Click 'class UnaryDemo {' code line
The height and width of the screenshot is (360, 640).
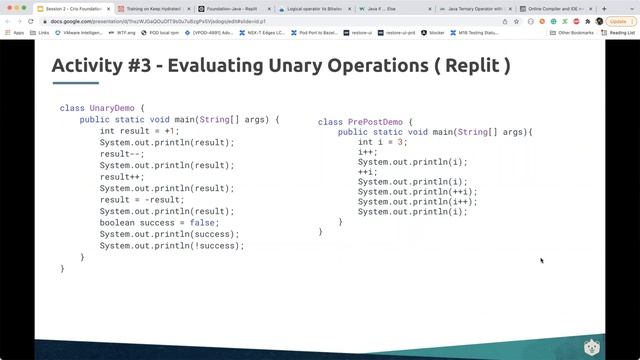click(102, 108)
